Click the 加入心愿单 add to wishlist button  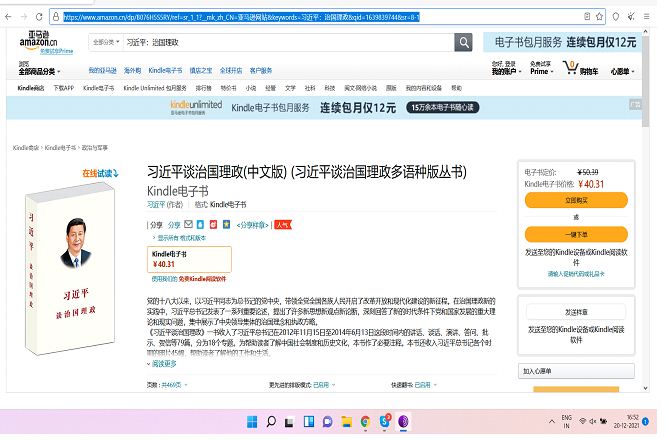click(x=576, y=371)
